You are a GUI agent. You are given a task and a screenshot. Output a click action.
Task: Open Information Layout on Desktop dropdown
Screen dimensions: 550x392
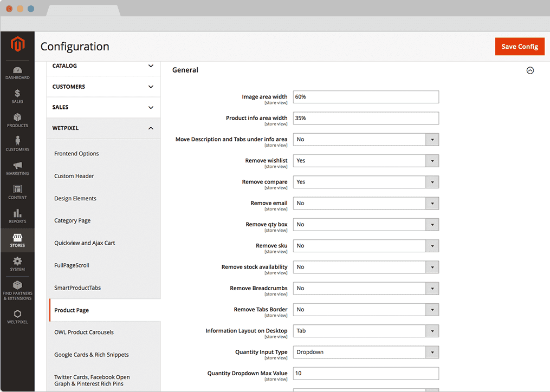coord(366,331)
